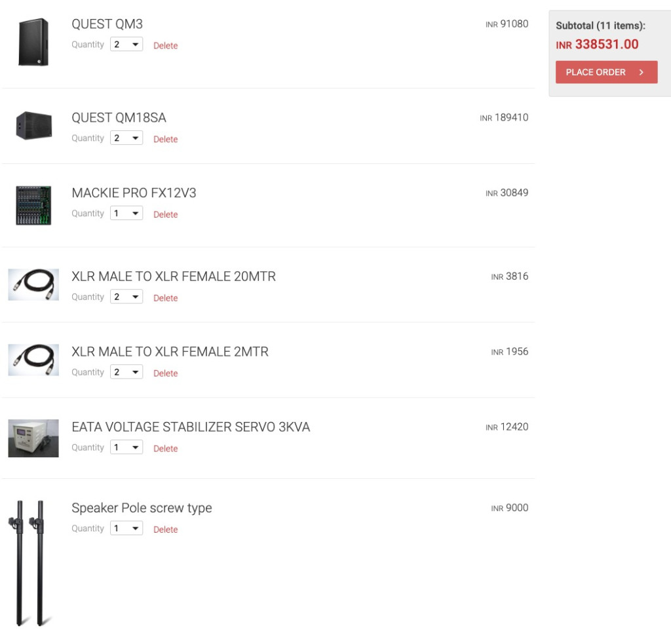The image size is (671, 644).
Task: Expand quantity selector for XLR 20MTR cable
Action: point(126,297)
